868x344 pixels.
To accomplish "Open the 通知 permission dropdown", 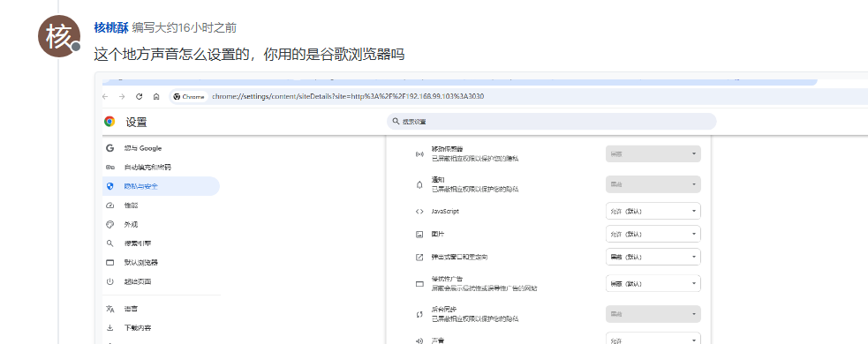I will click(653, 184).
